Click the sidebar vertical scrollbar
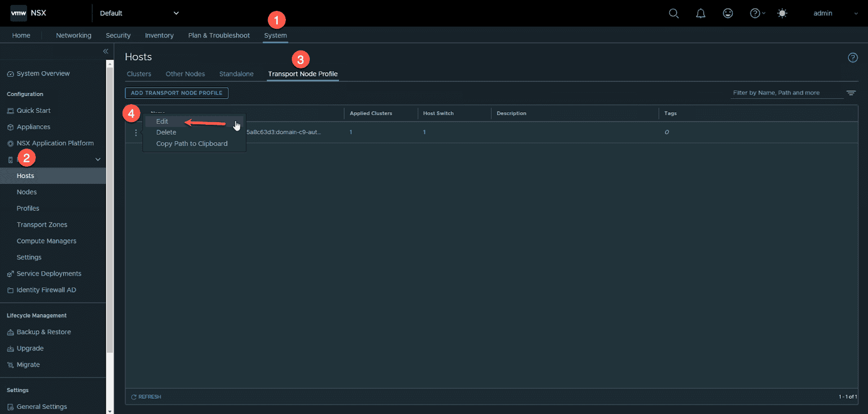Viewport: 868px width, 414px height. coord(110,217)
